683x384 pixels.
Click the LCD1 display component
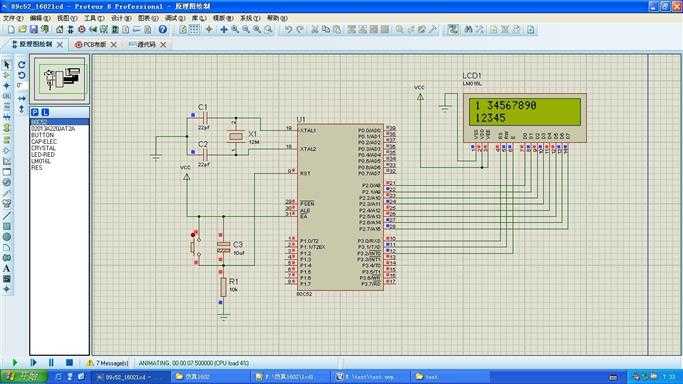(x=524, y=118)
